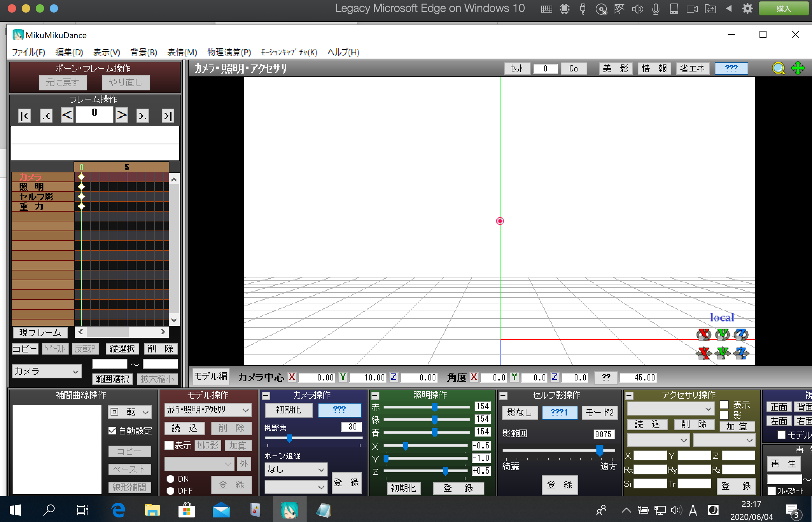The image size is (812, 522).
Task: Click the green move cross icon
Action: click(798, 68)
